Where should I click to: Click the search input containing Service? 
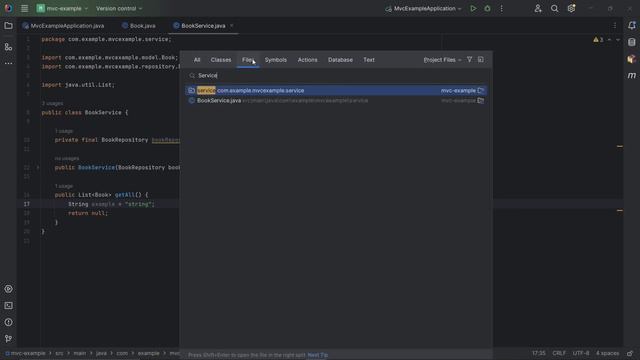(336, 76)
